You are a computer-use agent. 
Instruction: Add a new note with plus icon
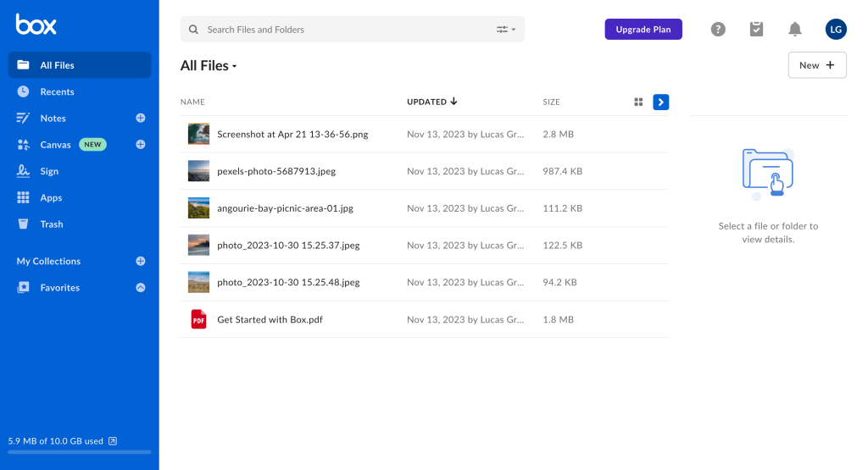click(141, 119)
